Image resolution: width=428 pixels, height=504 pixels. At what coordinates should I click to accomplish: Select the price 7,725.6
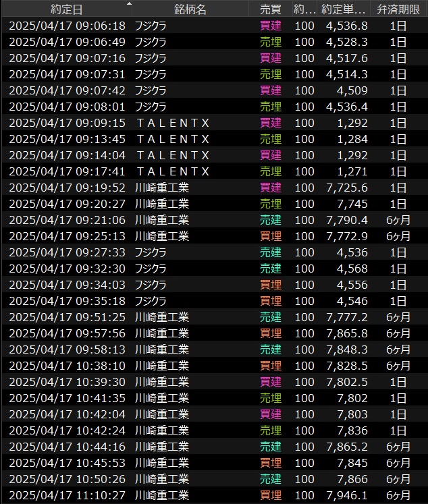pos(346,188)
